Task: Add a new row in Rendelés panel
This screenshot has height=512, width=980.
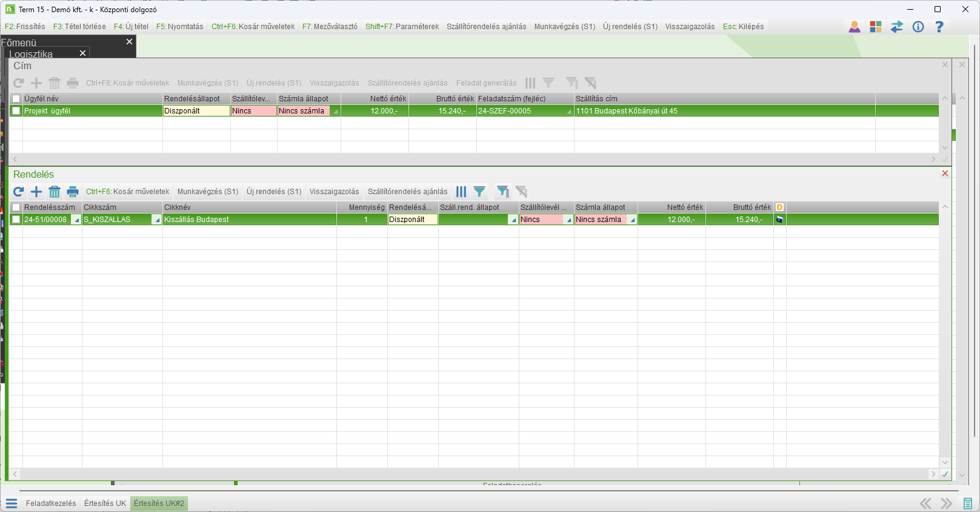Action: tap(36, 192)
